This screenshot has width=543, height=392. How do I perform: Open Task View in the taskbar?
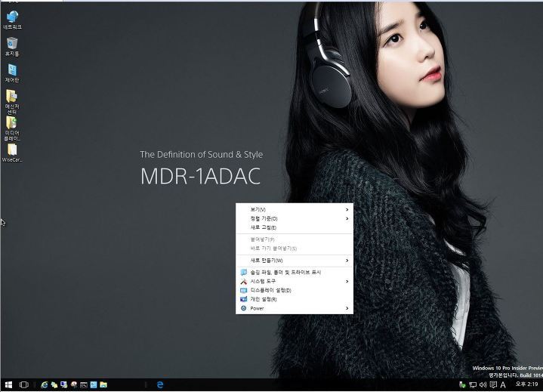tap(24, 384)
